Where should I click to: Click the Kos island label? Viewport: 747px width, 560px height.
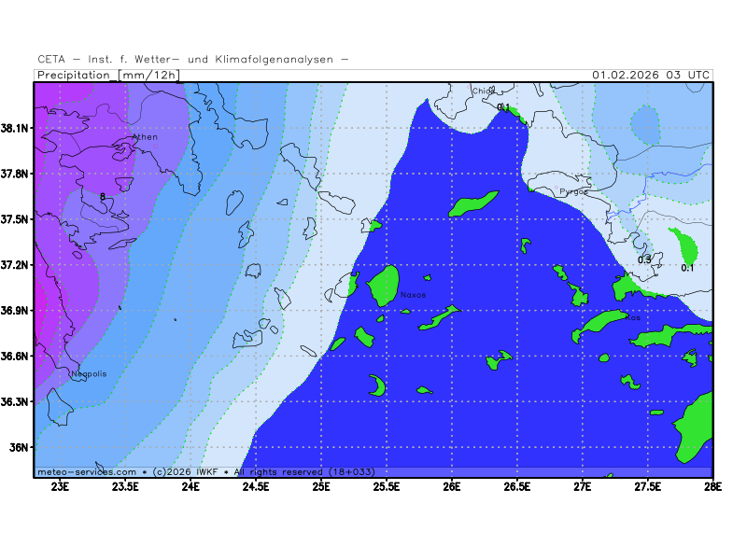pyautogui.click(x=633, y=317)
